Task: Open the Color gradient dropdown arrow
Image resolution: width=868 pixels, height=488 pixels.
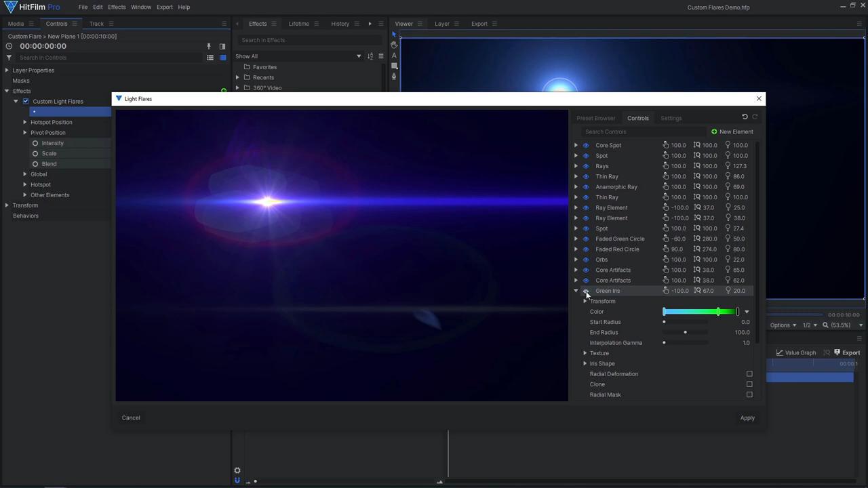Action: (x=747, y=312)
